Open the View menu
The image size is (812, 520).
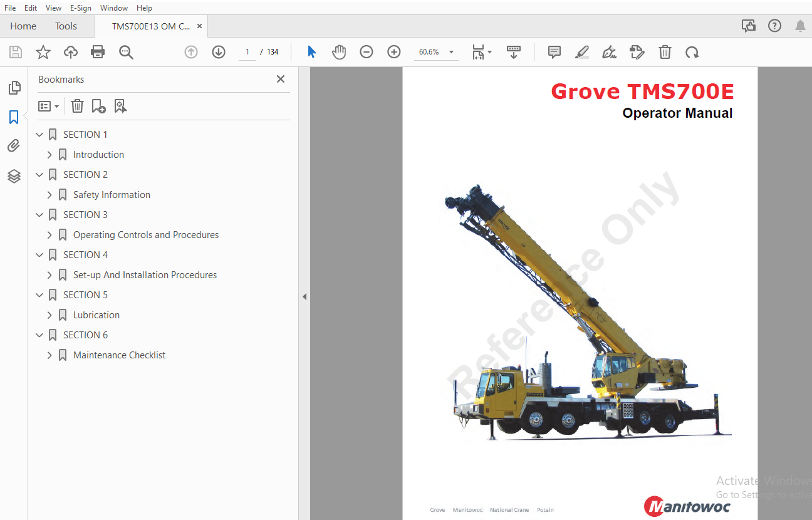(x=53, y=8)
